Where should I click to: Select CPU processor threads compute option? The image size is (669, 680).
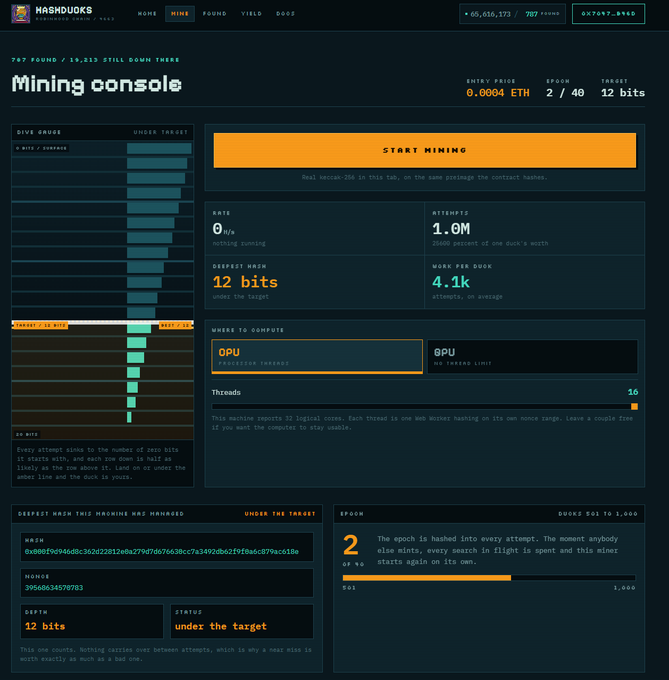pyautogui.click(x=317, y=356)
